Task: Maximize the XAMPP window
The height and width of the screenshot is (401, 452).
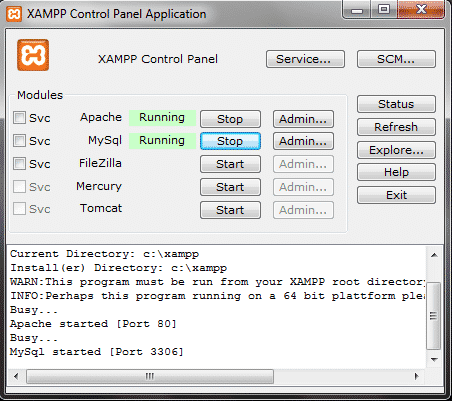Action: (384, 10)
